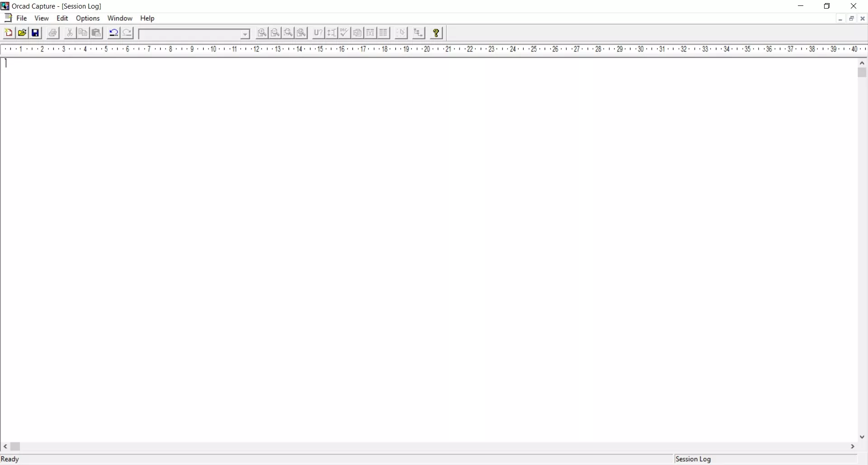Restore the Session Log child window
Screen dimensions: 868x465
(852, 19)
